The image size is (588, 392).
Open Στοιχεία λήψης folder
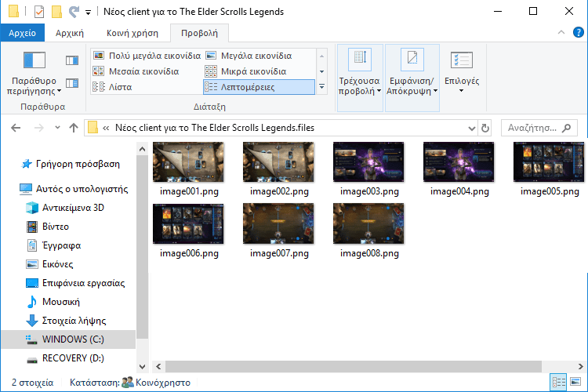(66, 321)
